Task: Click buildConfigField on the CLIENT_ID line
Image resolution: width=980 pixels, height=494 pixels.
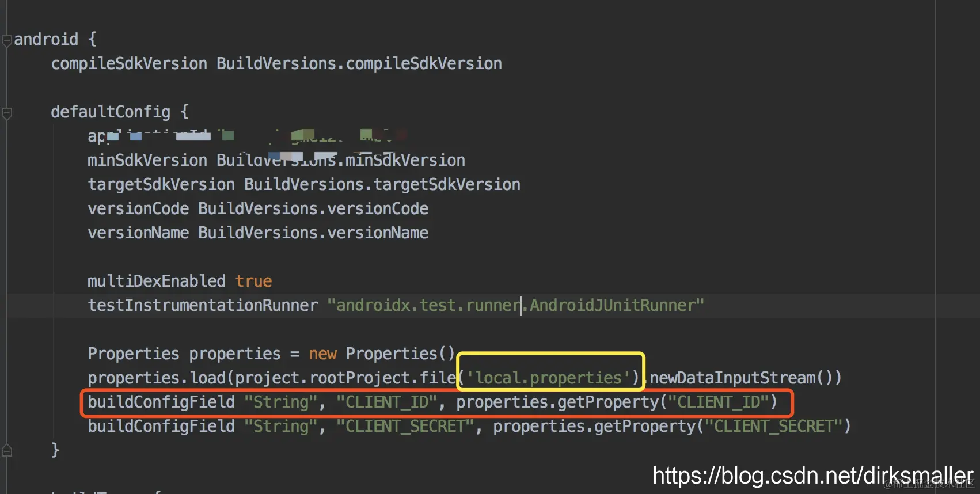Action: [x=161, y=402]
